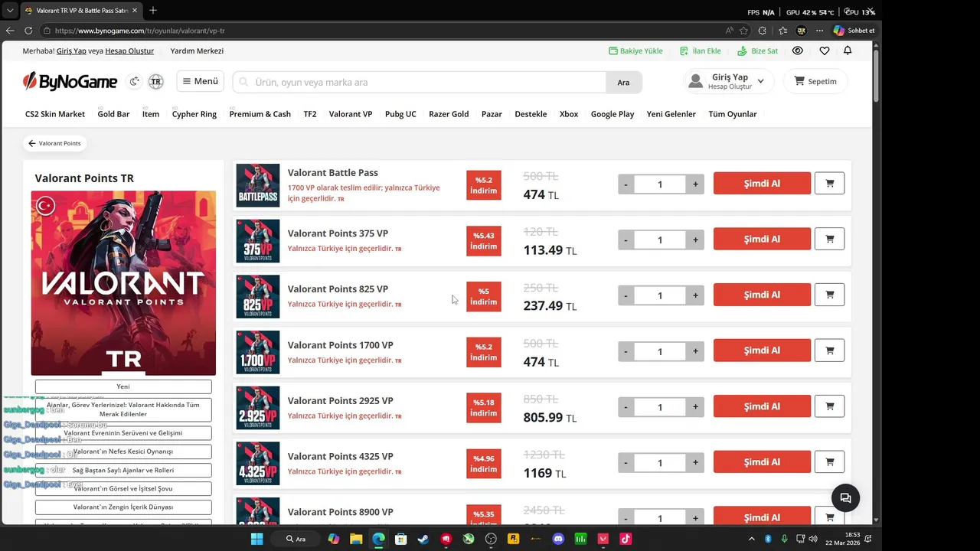Image resolution: width=980 pixels, height=551 pixels.
Task: Open the Sepetim cart button
Action: [x=815, y=81]
